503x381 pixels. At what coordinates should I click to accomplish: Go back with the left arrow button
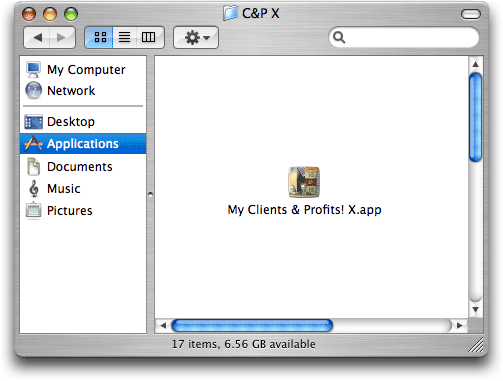coord(37,37)
